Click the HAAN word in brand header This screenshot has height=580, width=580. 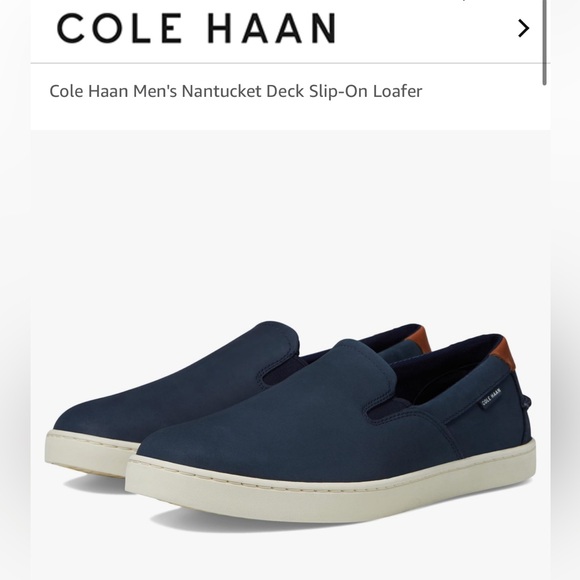click(x=272, y=28)
